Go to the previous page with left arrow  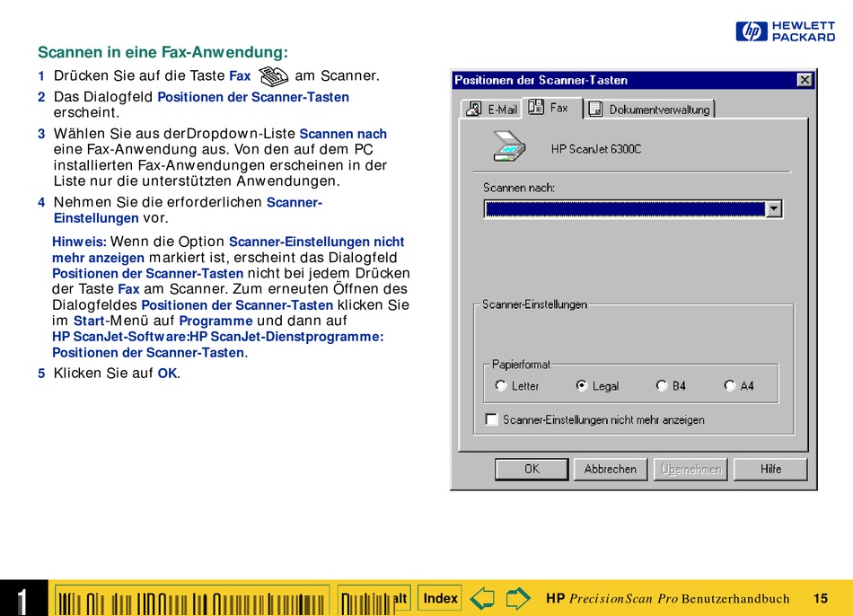pyautogui.click(x=482, y=599)
